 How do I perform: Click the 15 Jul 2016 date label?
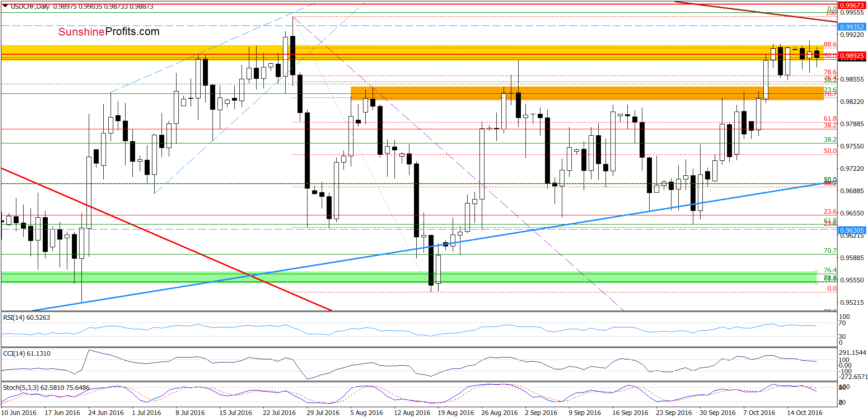point(236,413)
